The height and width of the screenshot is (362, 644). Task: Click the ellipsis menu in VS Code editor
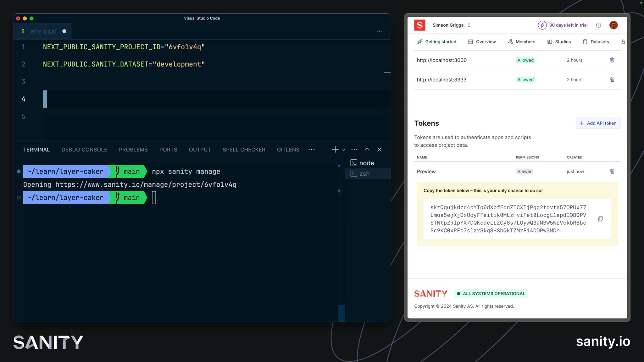(379, 31)
